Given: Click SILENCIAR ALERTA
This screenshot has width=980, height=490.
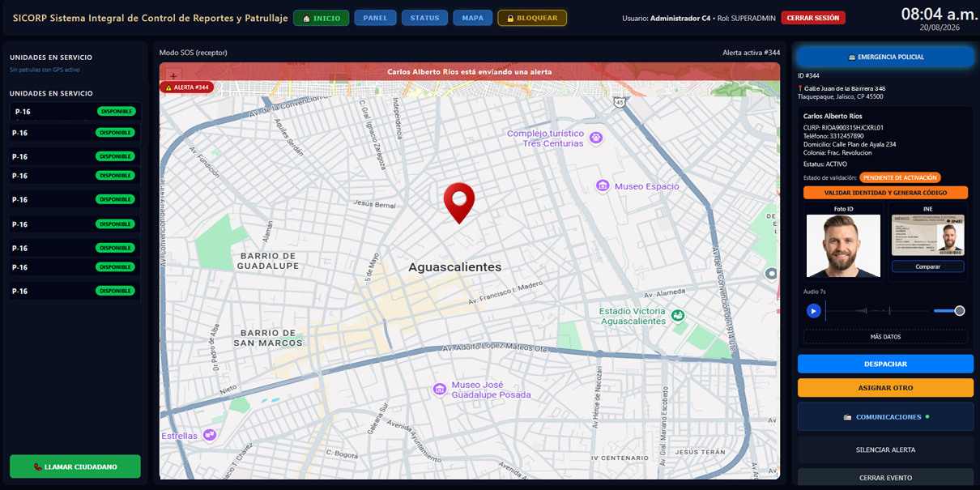Looking at the screenshot, I should pyautogui.click(x=885, y=450).
